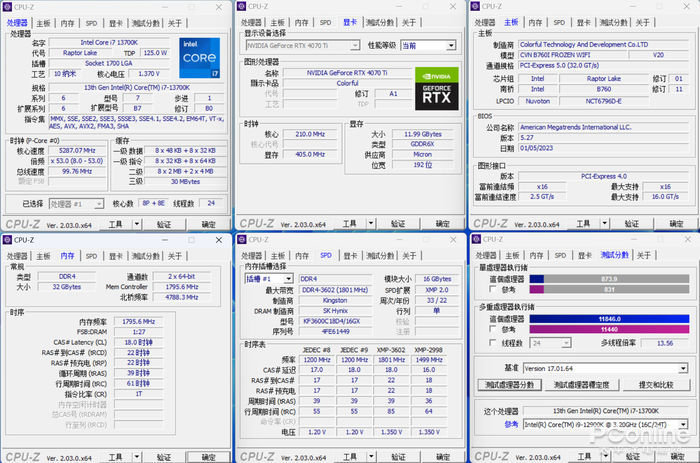Click the CPU-Z app icon in the graphics card window title bar
The image size is (700, 463).
click(242, 6)
